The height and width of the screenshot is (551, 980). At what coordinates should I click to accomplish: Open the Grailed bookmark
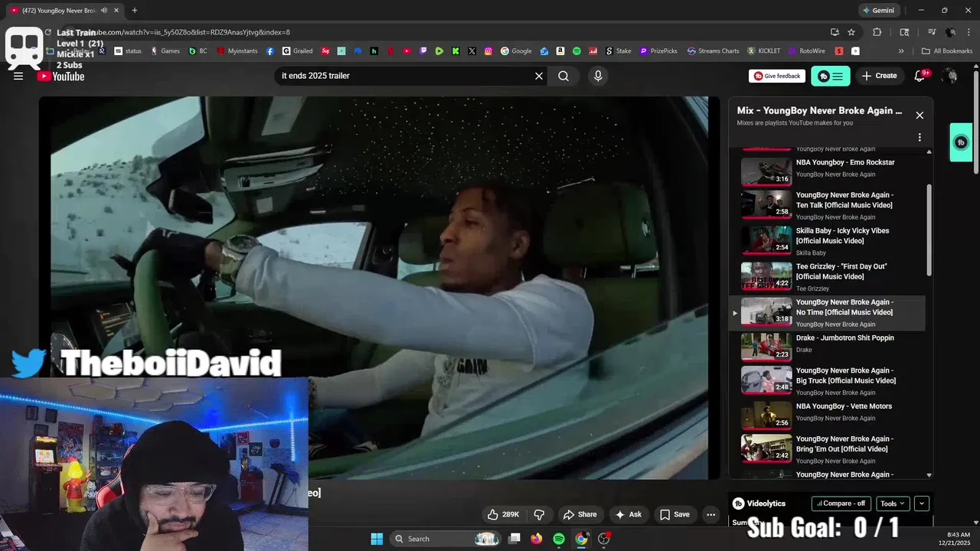(x=298, y=51)
